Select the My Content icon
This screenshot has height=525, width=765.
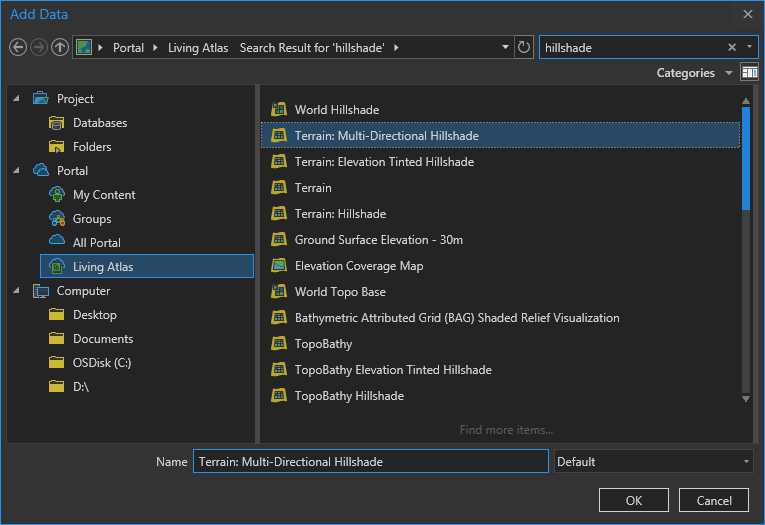[57, 195]
